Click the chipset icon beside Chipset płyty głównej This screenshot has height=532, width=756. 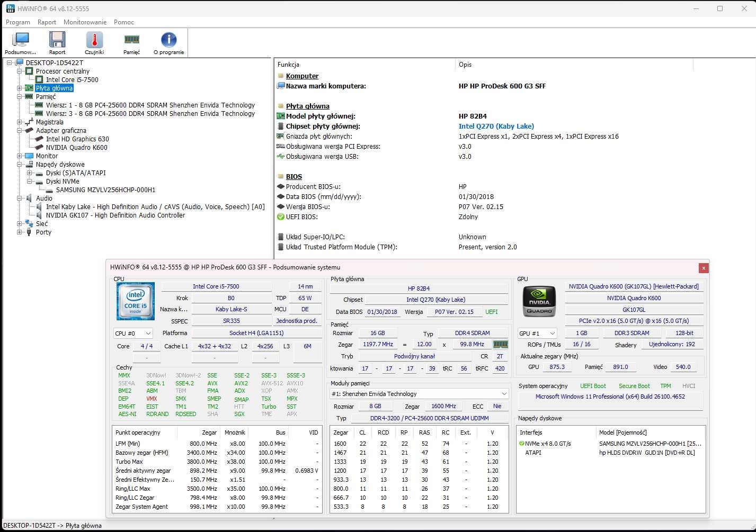pyautogui.click(x=281, y=126)
